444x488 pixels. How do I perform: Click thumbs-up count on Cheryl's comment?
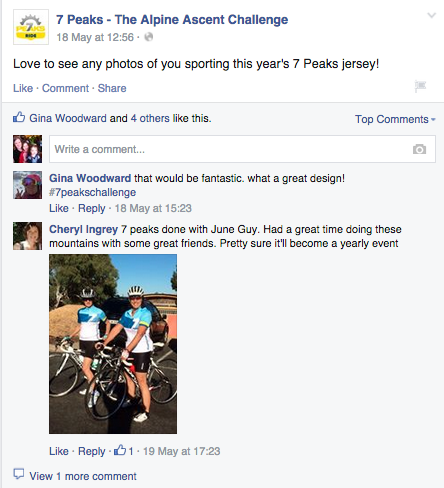124,451
